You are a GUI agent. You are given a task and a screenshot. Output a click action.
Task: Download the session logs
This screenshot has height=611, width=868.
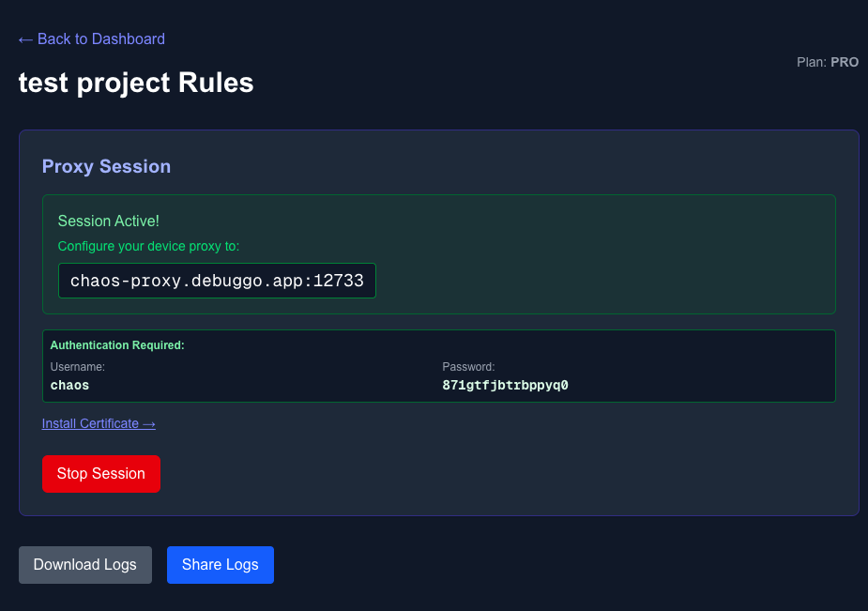(x=85, y=565)
